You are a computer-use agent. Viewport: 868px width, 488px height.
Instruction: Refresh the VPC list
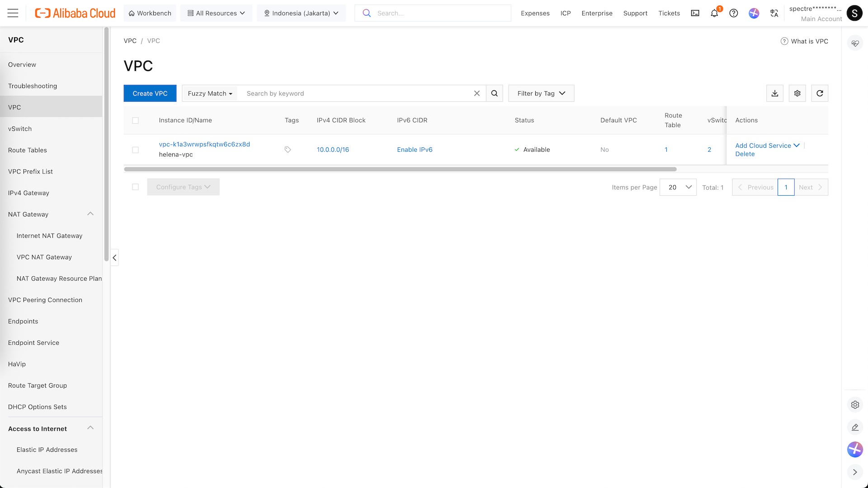(819, 93)
